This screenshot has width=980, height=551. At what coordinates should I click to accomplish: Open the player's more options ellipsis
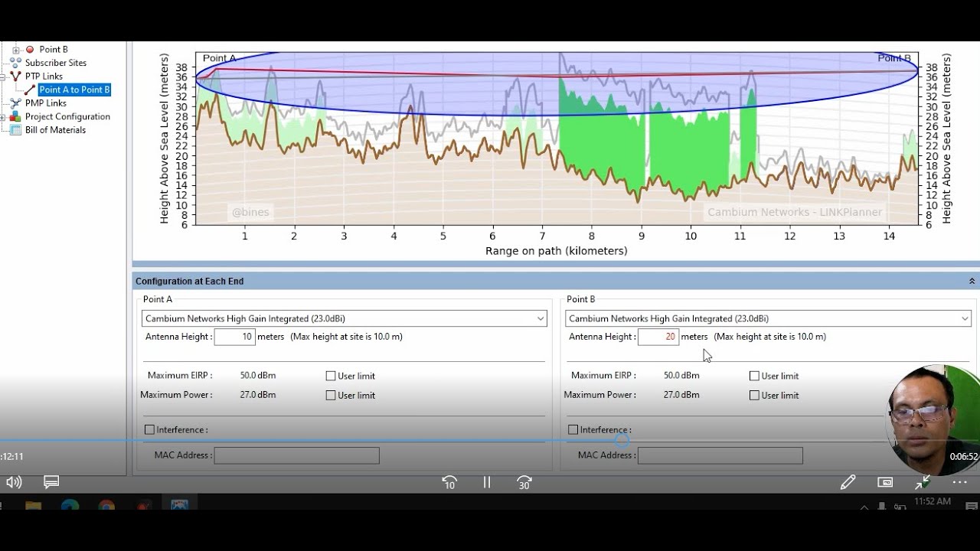[x=959, y=482]
